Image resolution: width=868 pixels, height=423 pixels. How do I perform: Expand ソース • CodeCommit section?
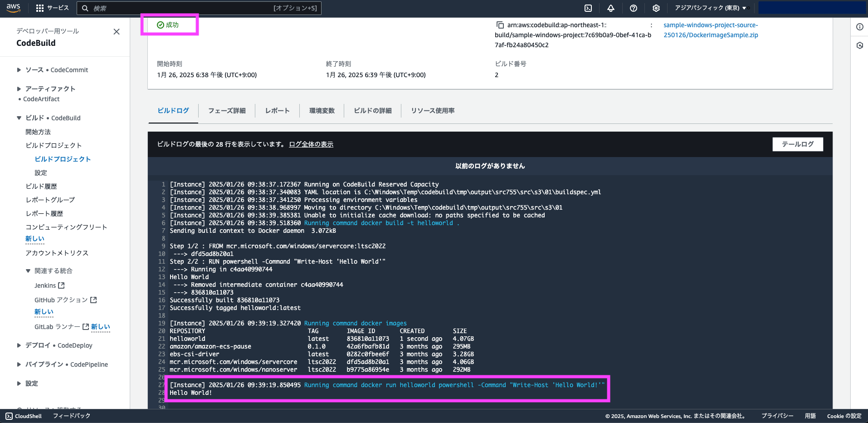click(19, 70)
